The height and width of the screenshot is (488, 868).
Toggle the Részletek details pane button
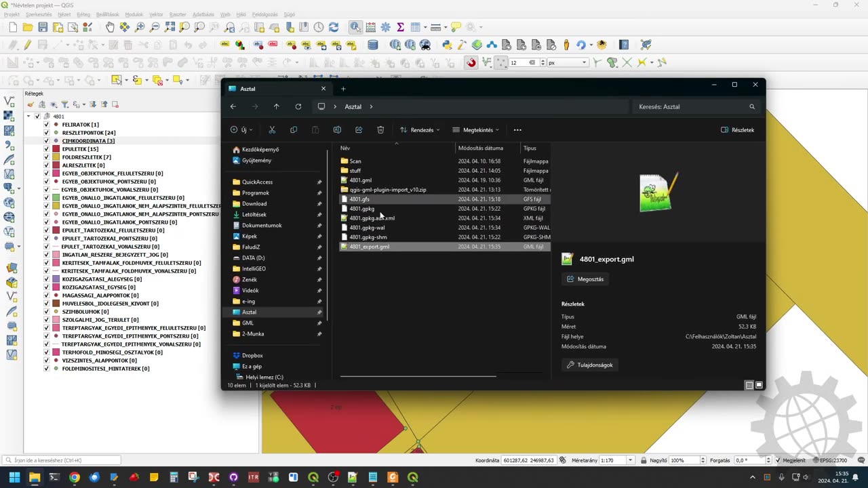click(737, 129)
